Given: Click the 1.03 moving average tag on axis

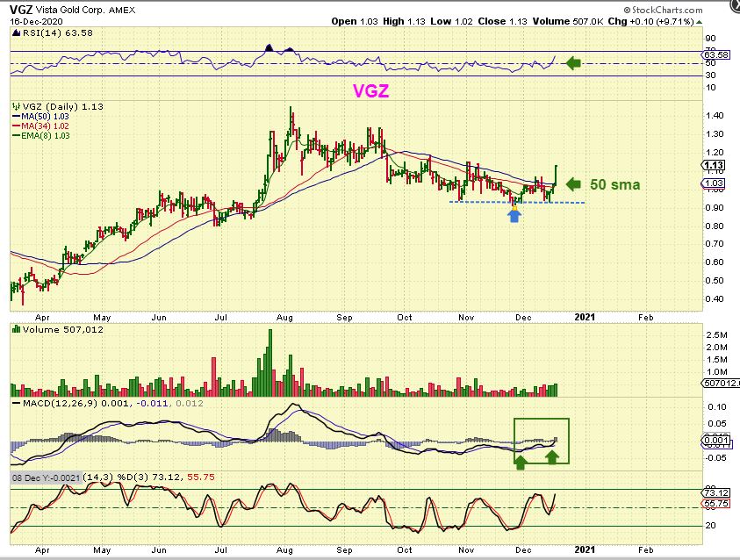Looking at the screenshot, I should pyautogui.click(x=714, y=183).
